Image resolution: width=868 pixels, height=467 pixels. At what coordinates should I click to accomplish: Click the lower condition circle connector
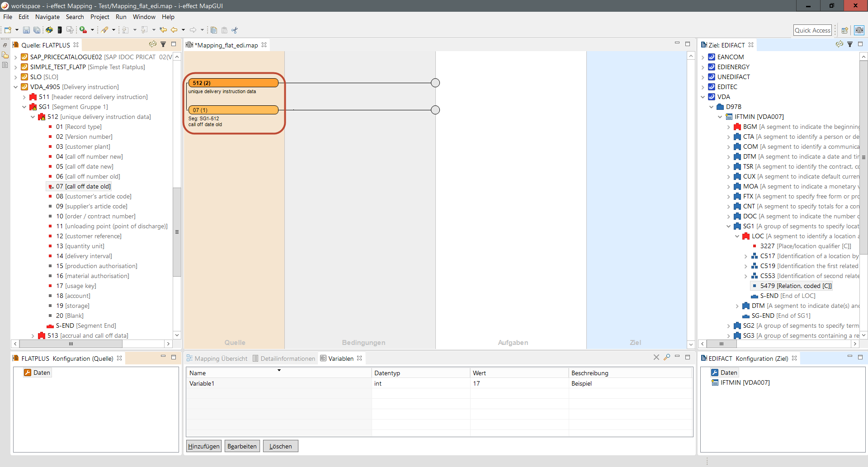435,110
